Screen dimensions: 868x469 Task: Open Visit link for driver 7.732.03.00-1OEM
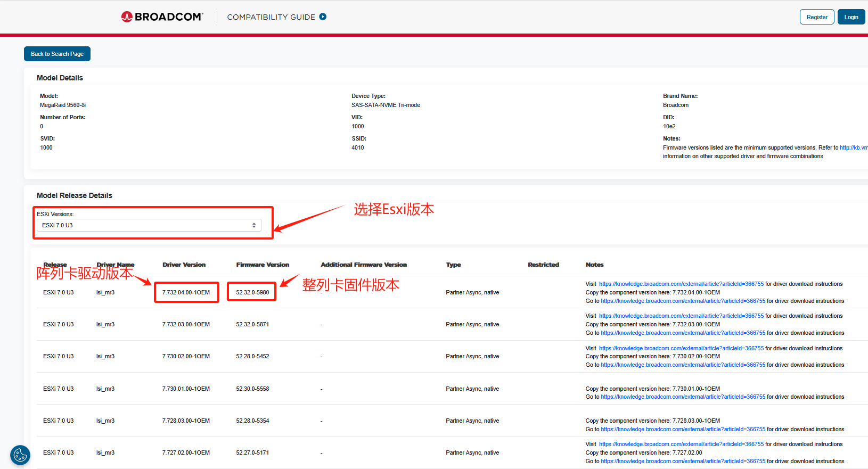point(681,316)
